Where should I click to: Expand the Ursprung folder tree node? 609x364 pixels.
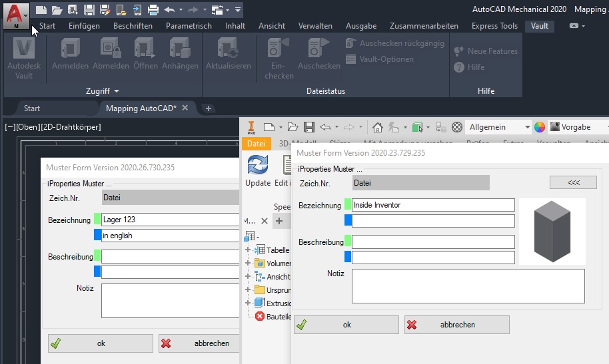click(248, 290)
